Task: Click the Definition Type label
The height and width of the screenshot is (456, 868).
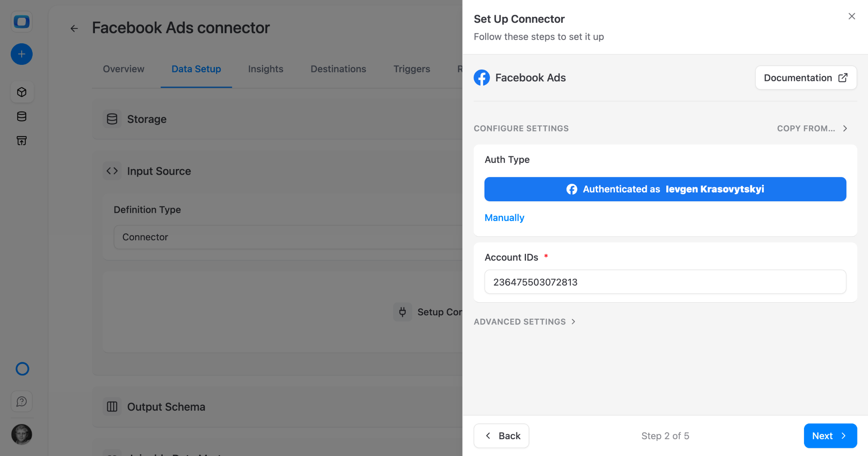Action: click(x=147, y=209)
